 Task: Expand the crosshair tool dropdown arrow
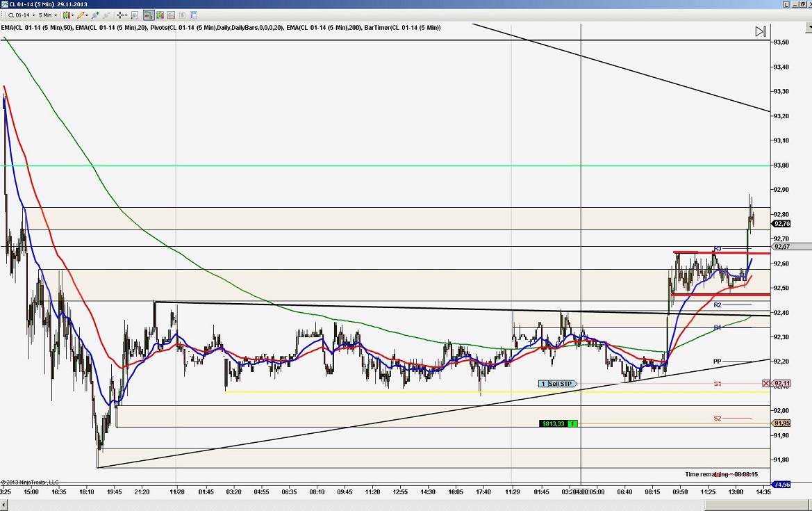(126, 15)
